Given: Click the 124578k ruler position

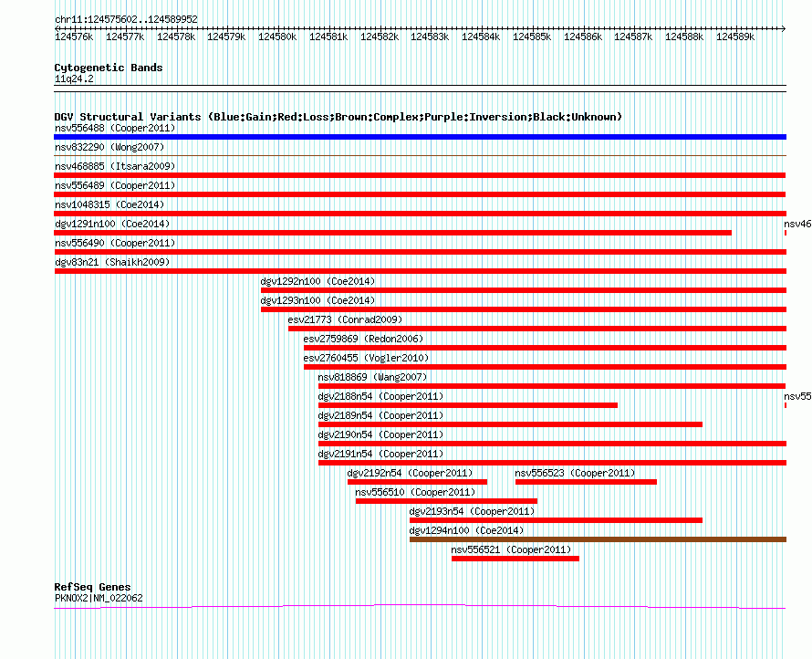Looking at the screenshot, I should pyautogui.click(x=176, y=37).
